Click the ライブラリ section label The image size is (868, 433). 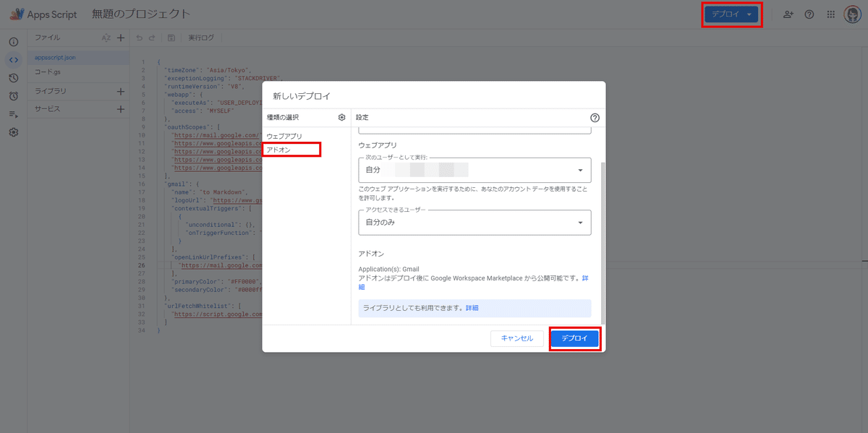click(x=51, y=92)
